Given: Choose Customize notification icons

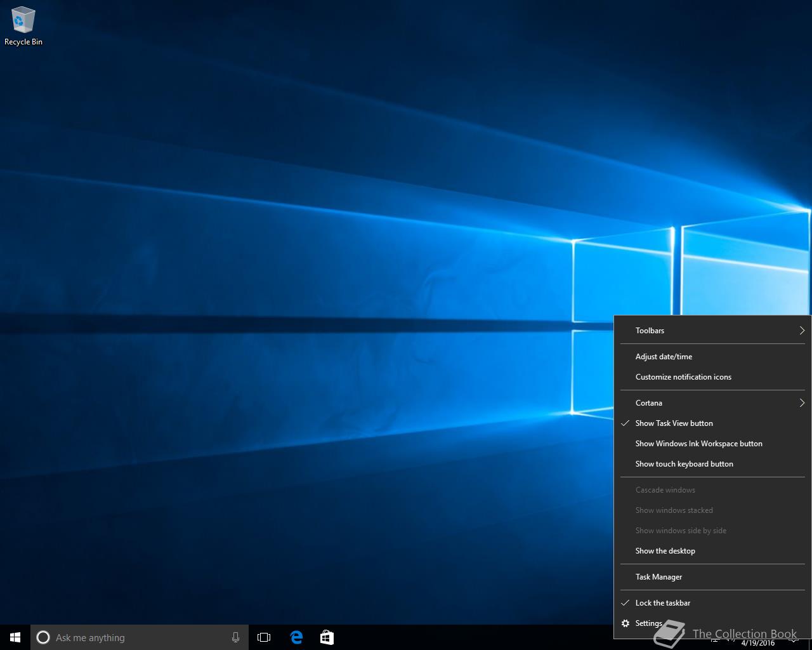Looking at the screenshot, I should tap(712, 376).
